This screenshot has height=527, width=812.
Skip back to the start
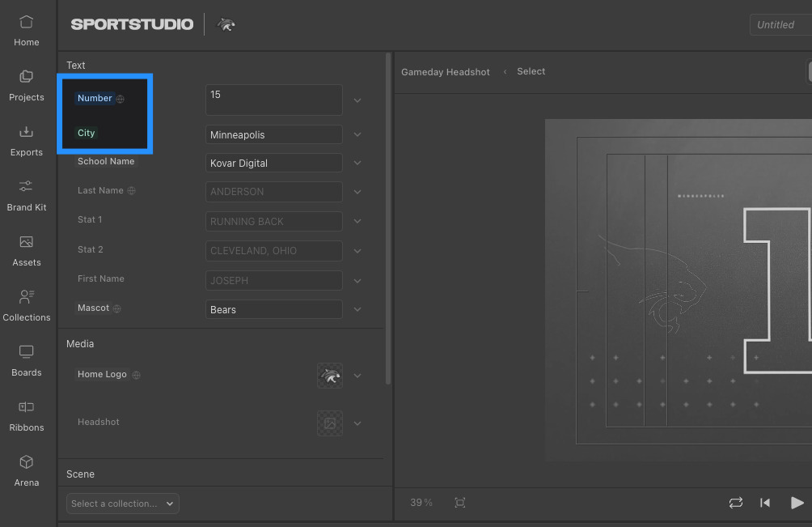pos(765,503)
